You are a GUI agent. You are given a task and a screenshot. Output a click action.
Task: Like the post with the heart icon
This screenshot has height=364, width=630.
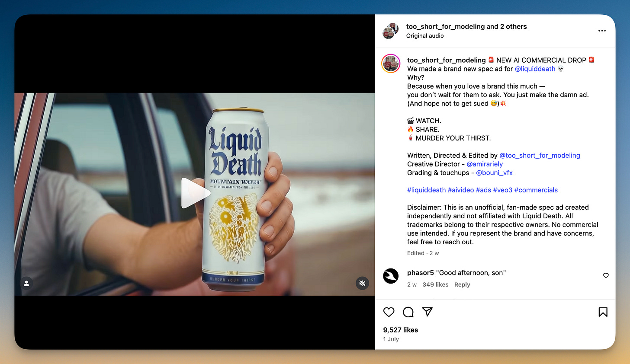pos(389,312)
